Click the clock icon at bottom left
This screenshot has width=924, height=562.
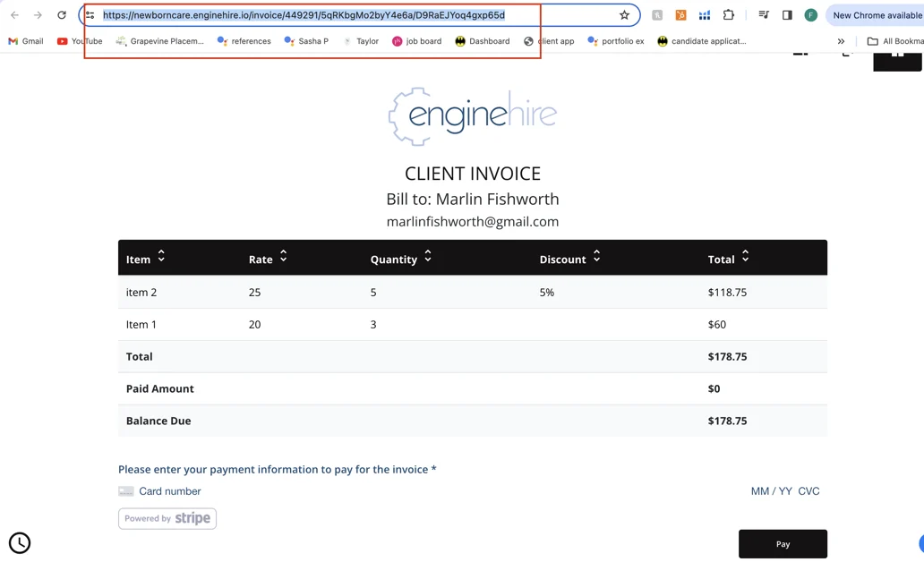(20, 542)
